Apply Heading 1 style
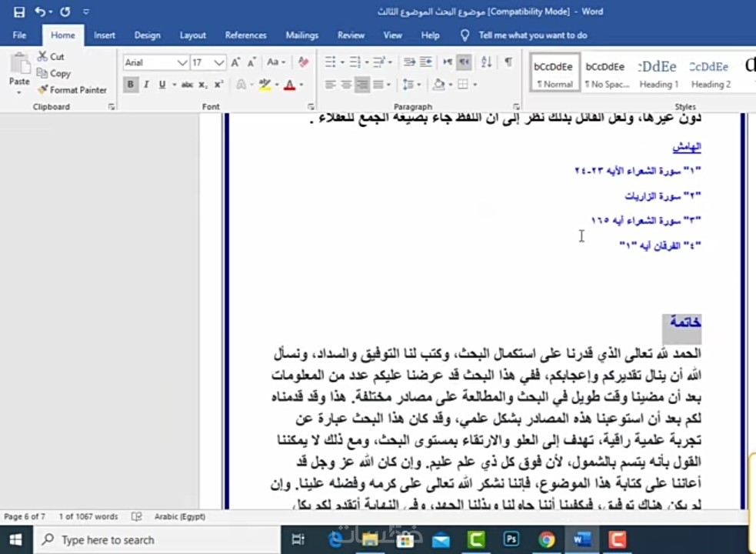 pos(658,72)
